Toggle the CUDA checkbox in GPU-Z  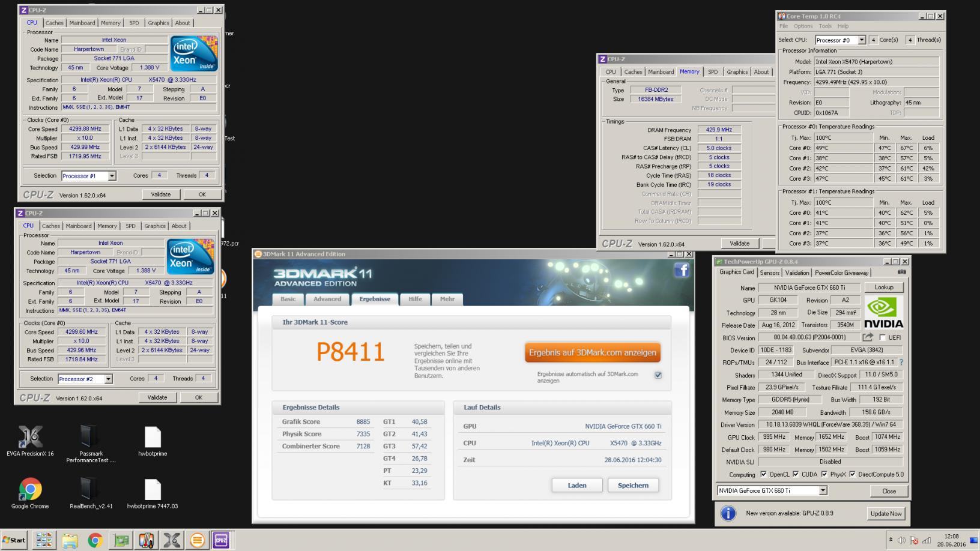tap(796, 474)
